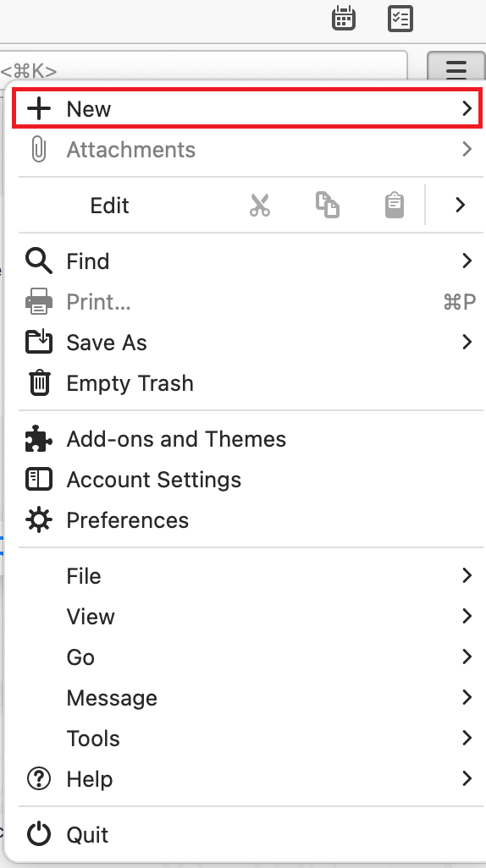Screen dimensions: 486x868
Task: Open the Tasks tab icon
Action: click(400, 19)
